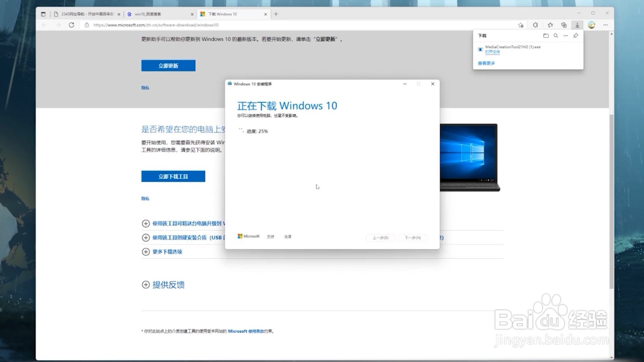
Task: Go forward with the forward arrow
Action: 58,25
